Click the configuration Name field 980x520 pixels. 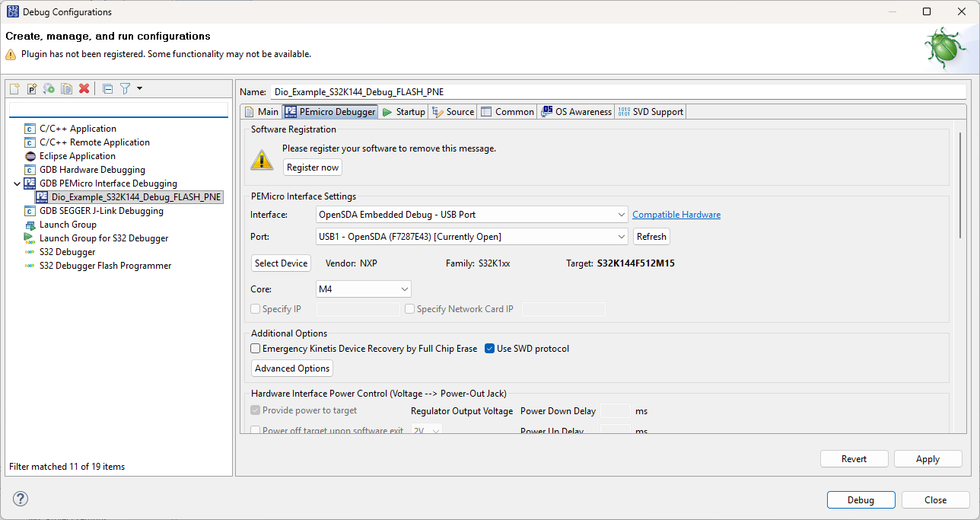coord(618,91)
